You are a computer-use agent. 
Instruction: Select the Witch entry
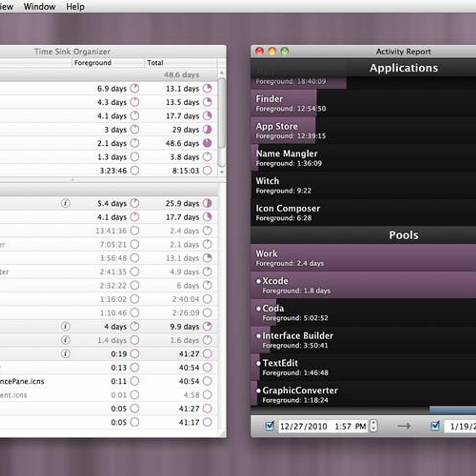point(363,185)
